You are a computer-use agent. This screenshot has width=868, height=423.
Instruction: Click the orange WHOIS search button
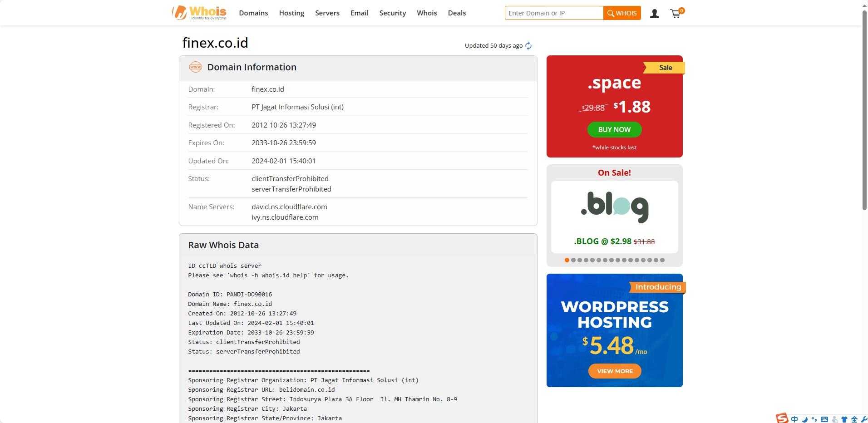pyautogui.click(x=622, y=13)
